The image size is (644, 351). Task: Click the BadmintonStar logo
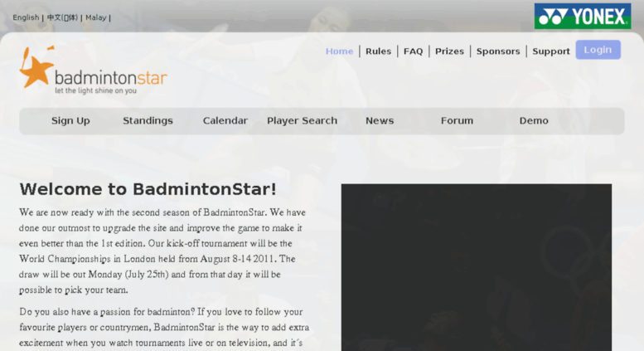click(93, 70)
